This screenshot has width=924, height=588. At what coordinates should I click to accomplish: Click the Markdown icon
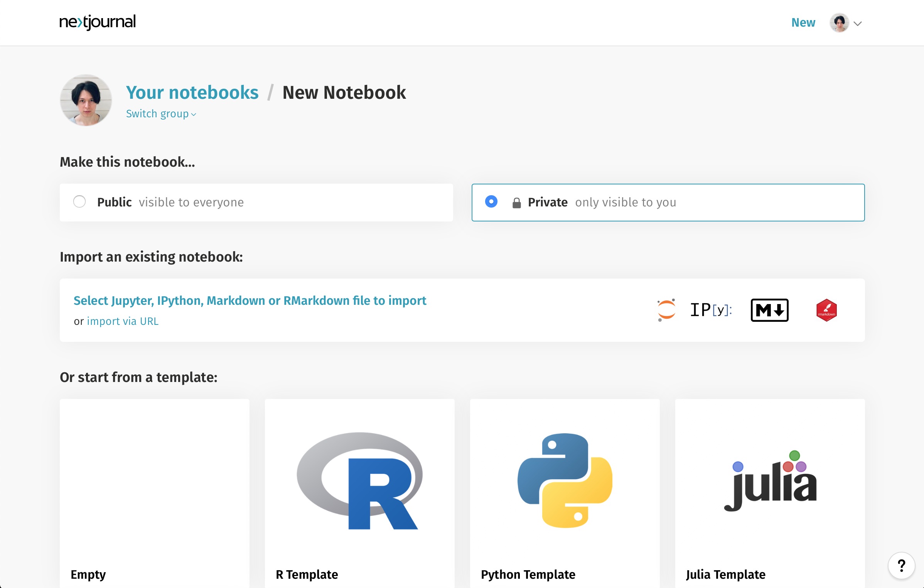pos(769,310)
